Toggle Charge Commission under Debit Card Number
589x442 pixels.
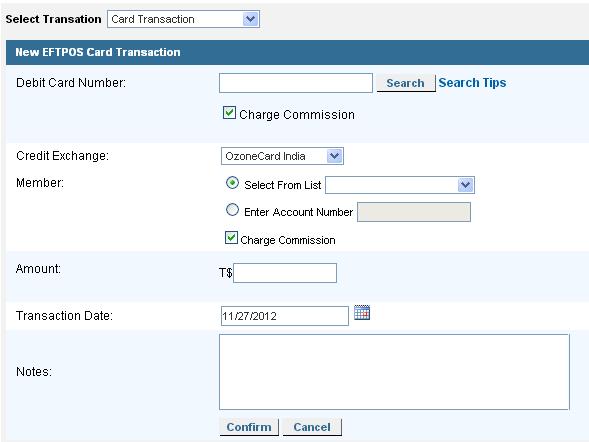[229, 113]
